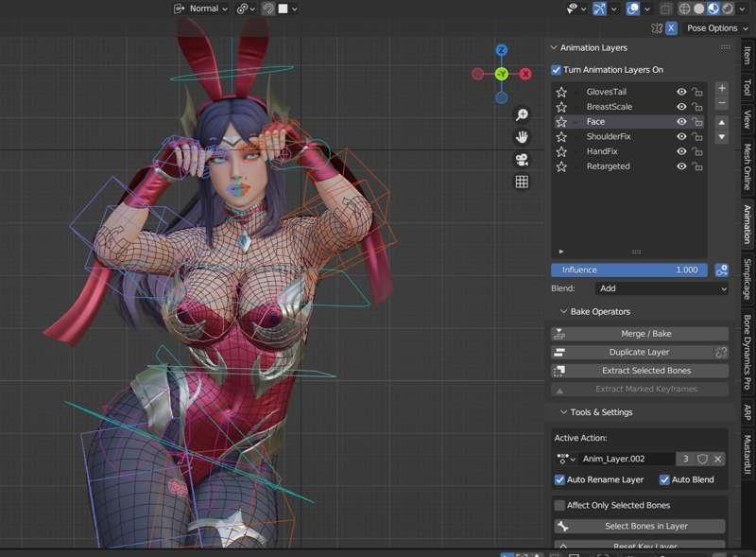This screenshot has height=557, width=756.
Task: Click the green Y axis gizmo
Action: point(502,74)
